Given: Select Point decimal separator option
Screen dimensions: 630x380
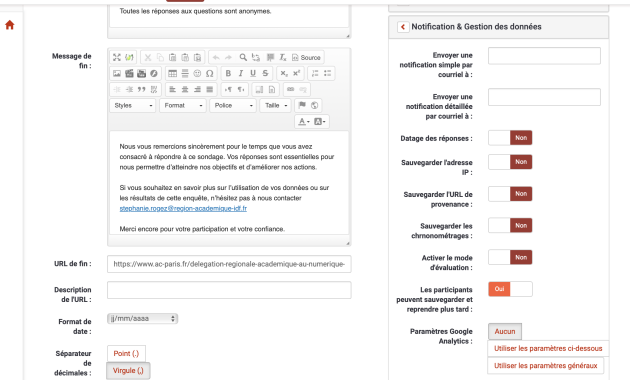Looking at the screenshot, I should [x=126, y=353].
